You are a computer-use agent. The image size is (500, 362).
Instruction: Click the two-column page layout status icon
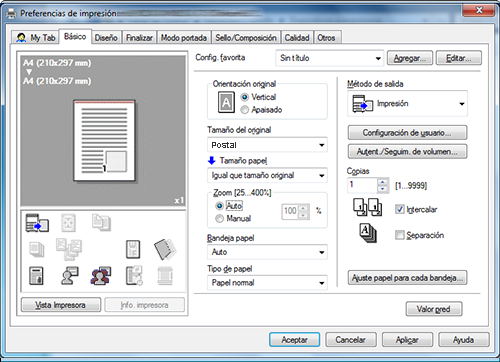click(133, 249)
